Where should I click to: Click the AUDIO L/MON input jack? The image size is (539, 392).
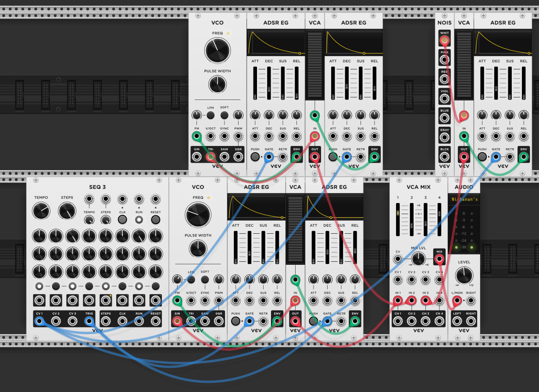pos(457,301)
